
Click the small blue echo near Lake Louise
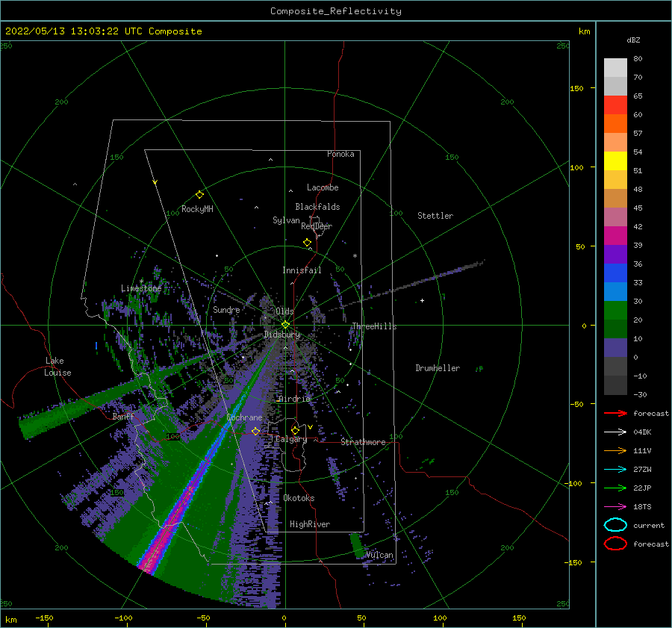click(x=96, y=346)
